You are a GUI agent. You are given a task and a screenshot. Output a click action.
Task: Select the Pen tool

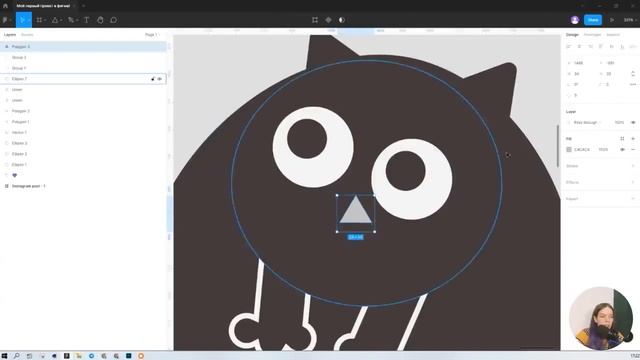pos(71,20)
